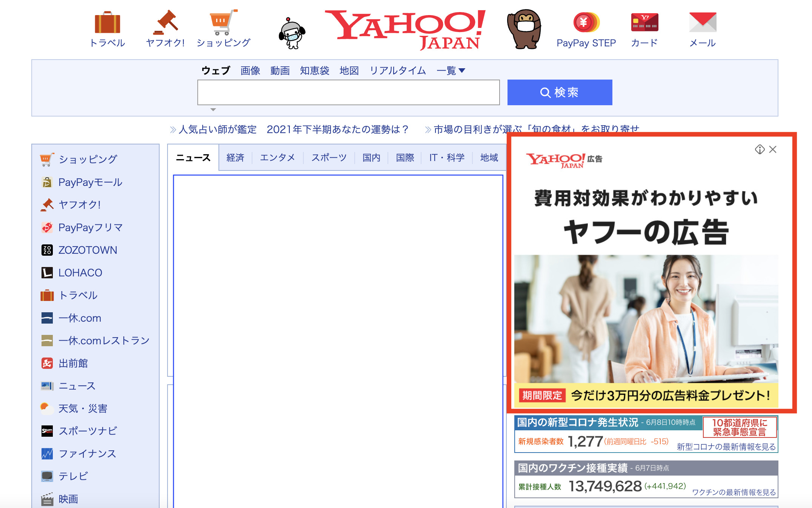
Task: Click the ad information icon beside close
Action: (x=760, y=150)
